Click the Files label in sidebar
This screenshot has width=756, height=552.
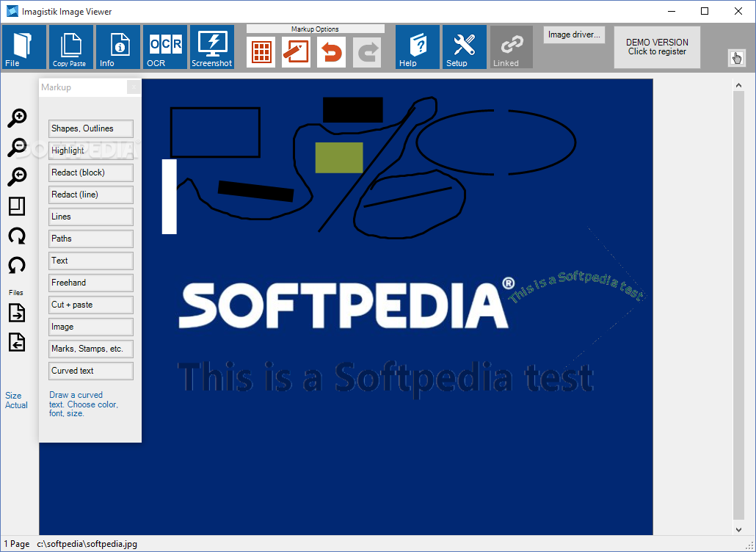16,293
